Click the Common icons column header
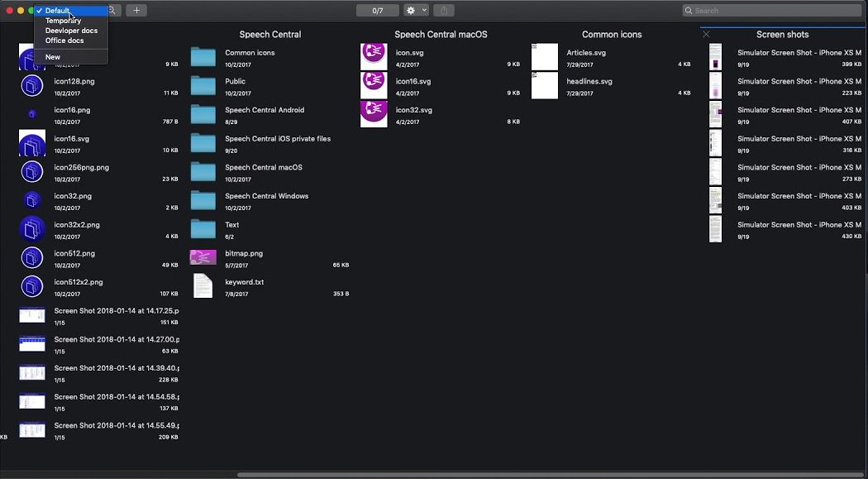The image size is (868, 479). click(x=612, y=35)
